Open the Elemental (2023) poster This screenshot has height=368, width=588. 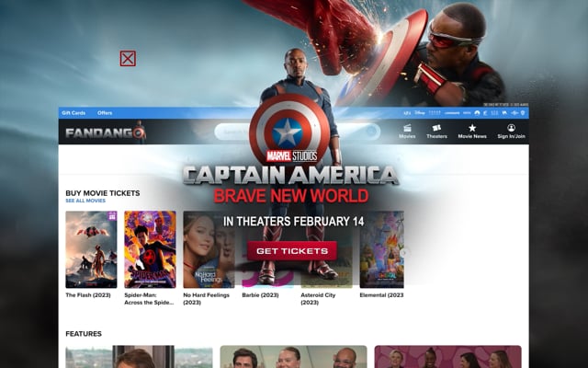pos(382,249)
